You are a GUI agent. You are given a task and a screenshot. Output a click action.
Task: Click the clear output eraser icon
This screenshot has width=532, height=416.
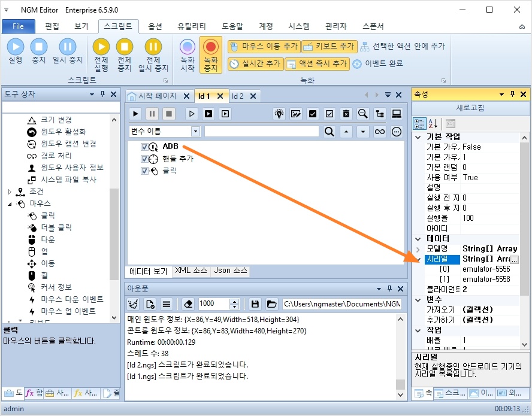tap(188, 304)
